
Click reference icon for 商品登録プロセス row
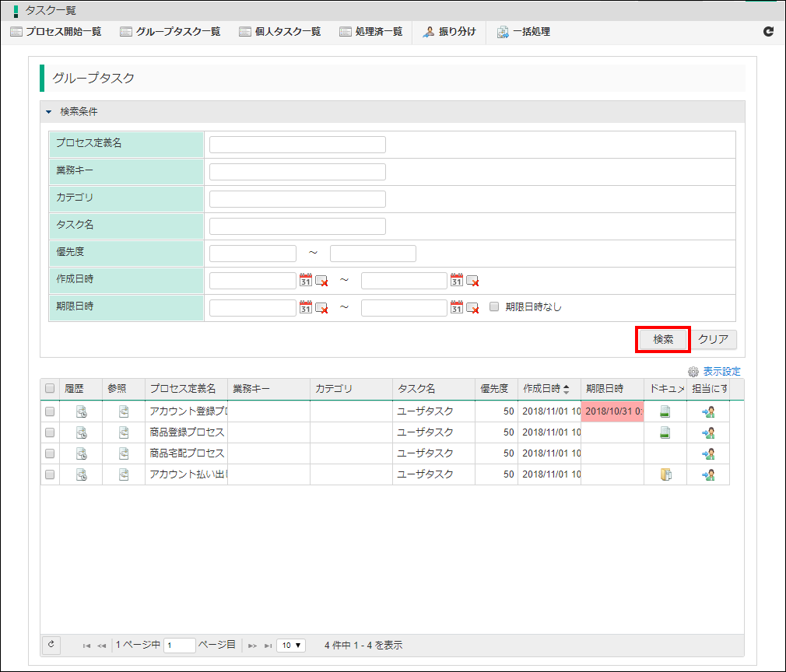tap(123, 432)
